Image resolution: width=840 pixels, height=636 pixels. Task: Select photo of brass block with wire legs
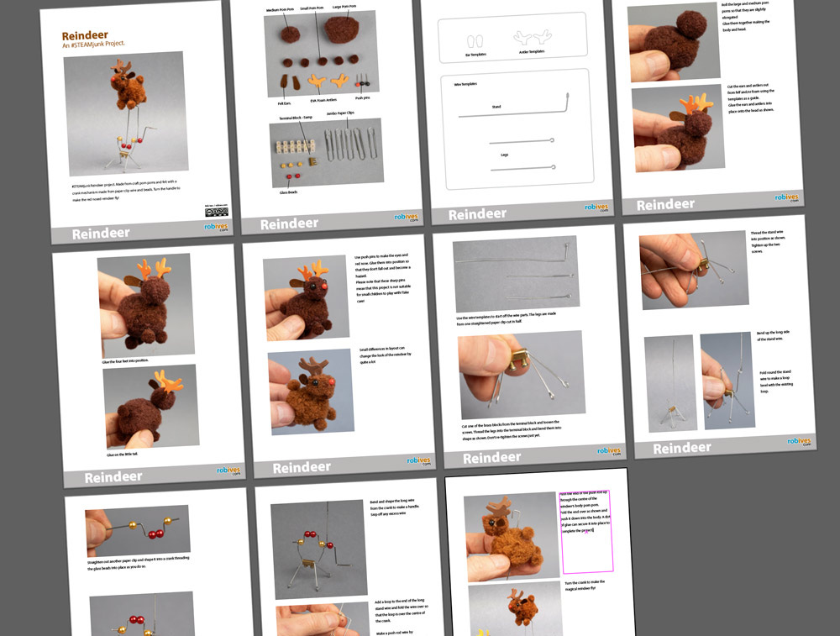[522, 375]
